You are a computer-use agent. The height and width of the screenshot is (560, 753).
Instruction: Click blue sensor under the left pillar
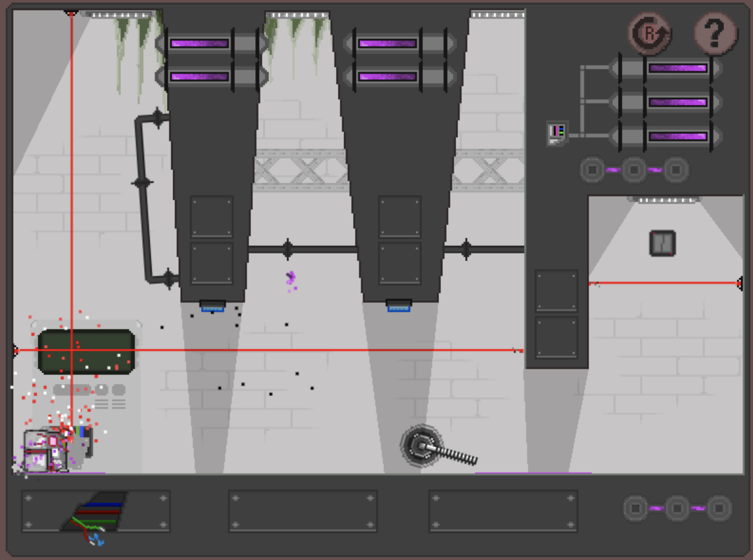pos(212,308)
